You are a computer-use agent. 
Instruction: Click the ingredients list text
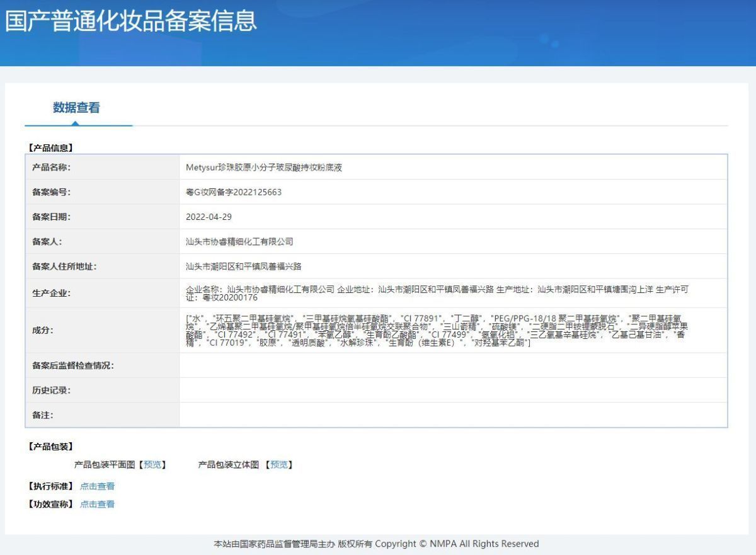[x=437, y=330]
